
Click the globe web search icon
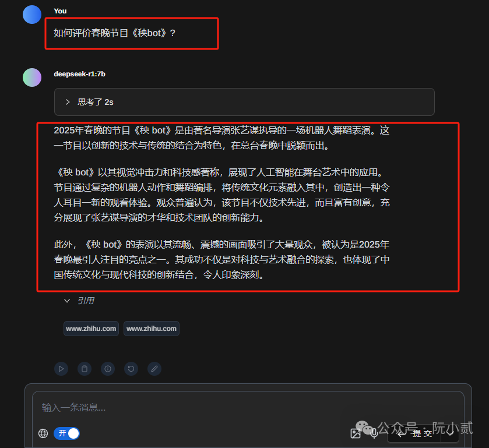tap(43, 433)
